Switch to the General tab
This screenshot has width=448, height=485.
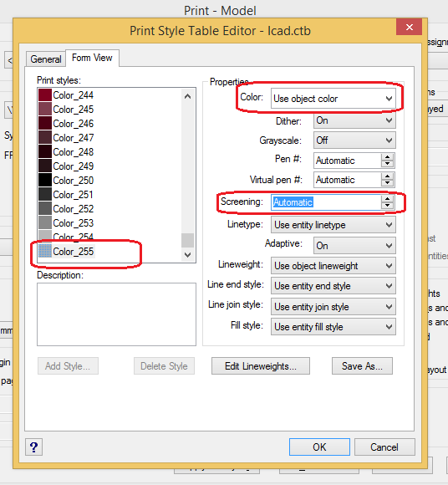(46, 59)
